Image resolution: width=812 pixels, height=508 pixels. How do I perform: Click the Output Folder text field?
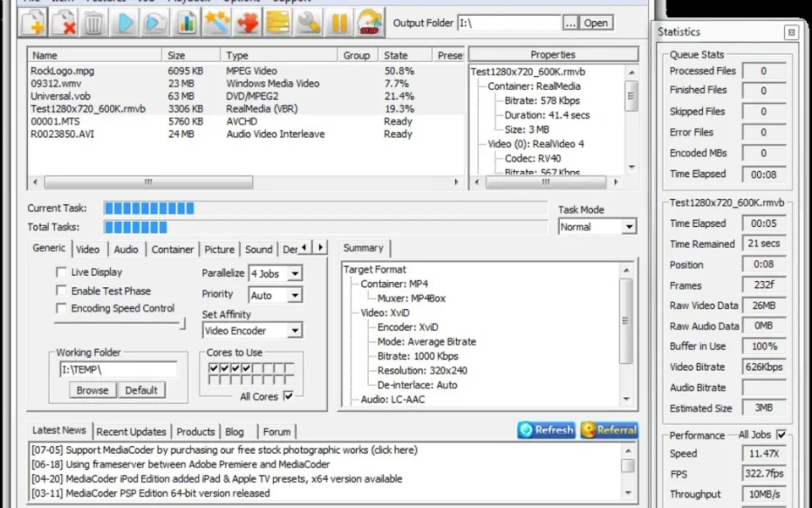click(509, 23)
